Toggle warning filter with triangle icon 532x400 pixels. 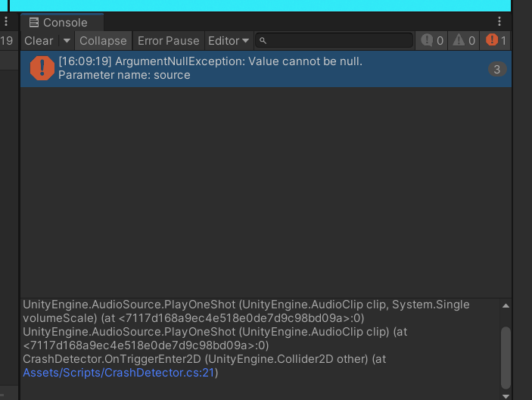(465, 41)
